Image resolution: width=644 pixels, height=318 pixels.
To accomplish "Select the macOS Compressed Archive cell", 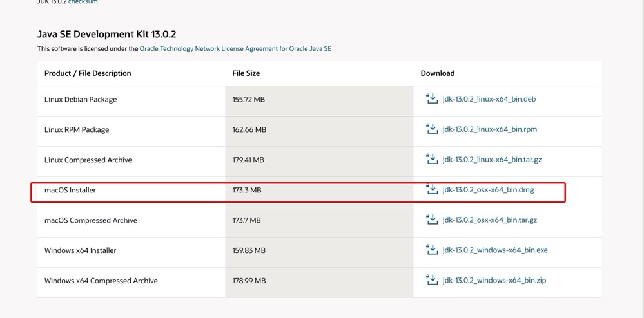I will 91,220.
